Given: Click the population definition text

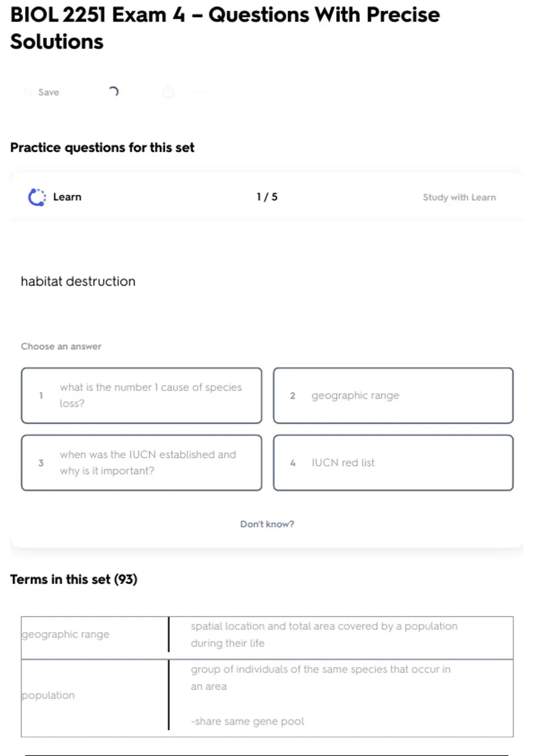Looking at the screenshot, I should 320,677.
